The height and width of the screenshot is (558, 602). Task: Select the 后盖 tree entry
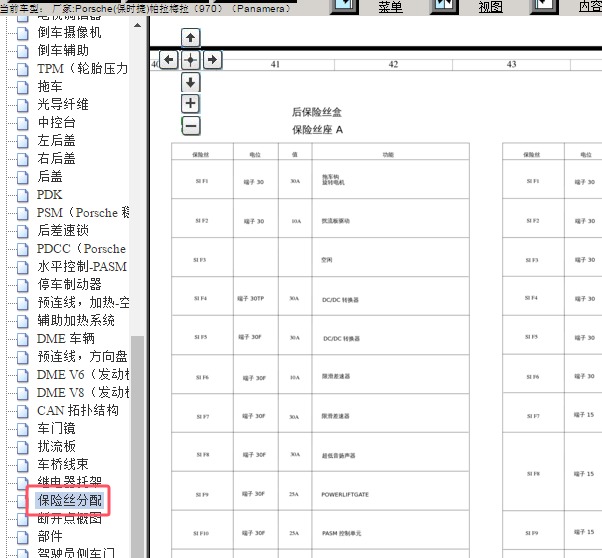click(50, 176)
